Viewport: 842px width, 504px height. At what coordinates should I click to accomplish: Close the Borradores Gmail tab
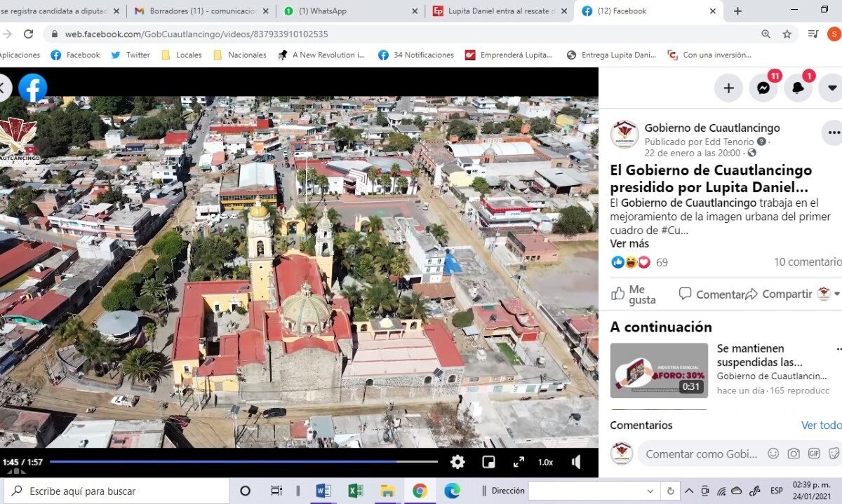pyautogui.click(x=265, y=11)
